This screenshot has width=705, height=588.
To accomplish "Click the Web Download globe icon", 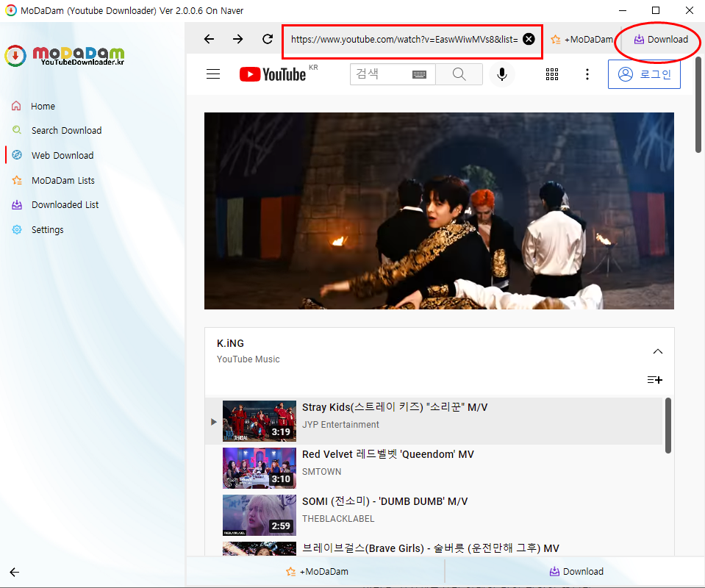I will tap(17, 155).
